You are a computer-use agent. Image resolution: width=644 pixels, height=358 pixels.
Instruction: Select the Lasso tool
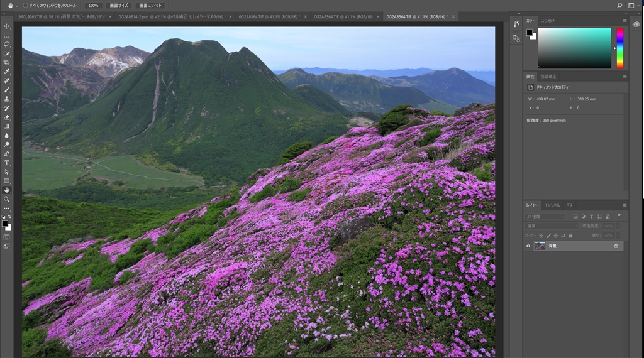tap(7, 44)
